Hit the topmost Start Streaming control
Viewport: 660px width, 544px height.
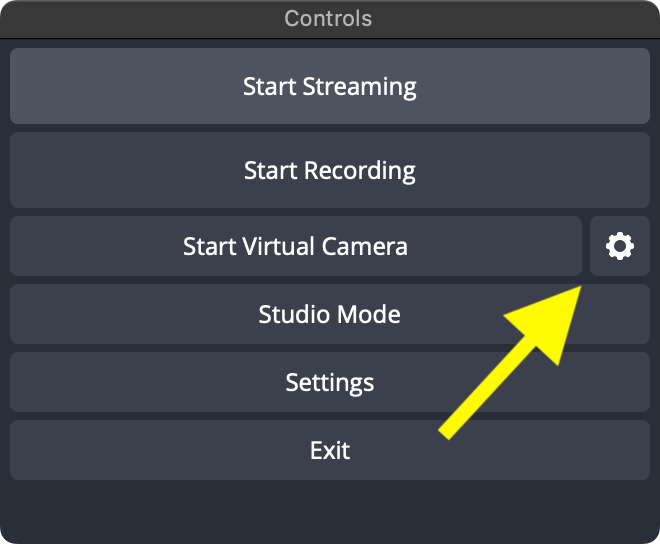coord(330,86)
